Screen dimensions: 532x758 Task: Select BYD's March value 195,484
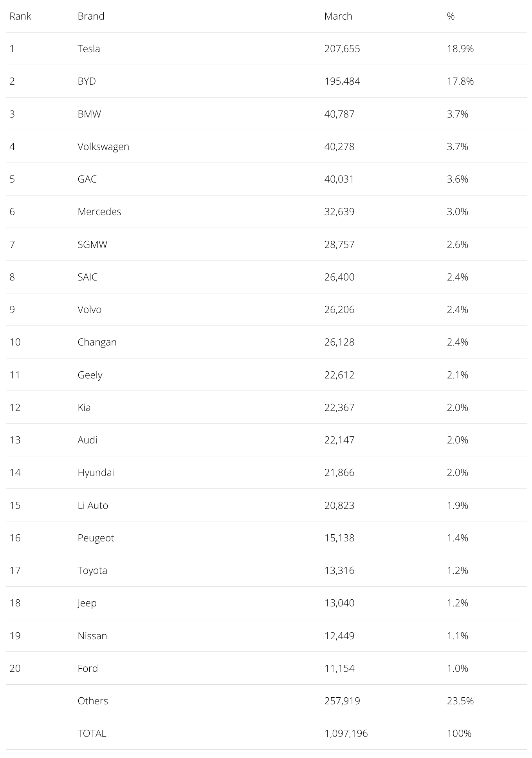click(342, 81)
